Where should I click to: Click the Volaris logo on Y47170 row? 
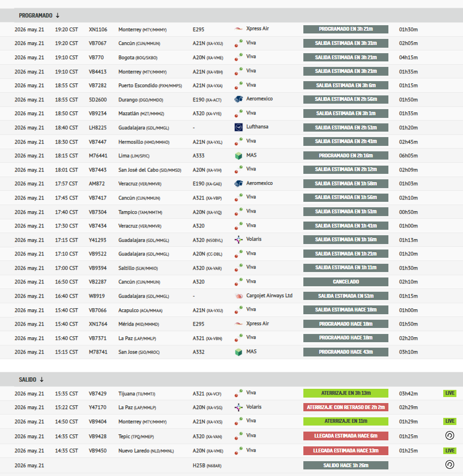point(239,407)
